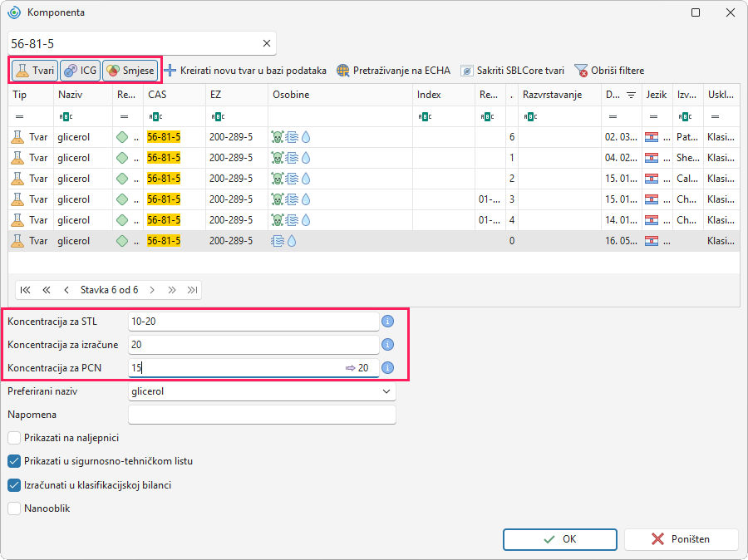Confirm with the OK button

click(560, 539)
